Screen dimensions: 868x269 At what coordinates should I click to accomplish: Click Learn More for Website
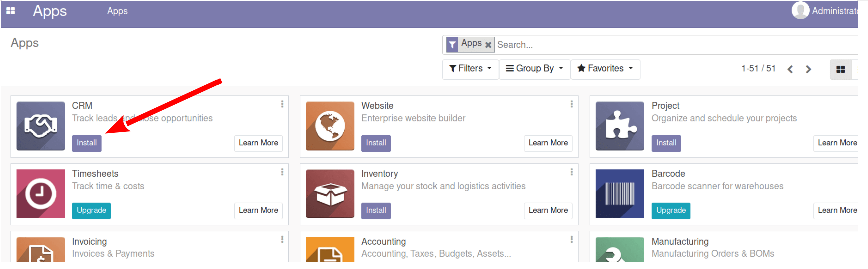point(548,143)
